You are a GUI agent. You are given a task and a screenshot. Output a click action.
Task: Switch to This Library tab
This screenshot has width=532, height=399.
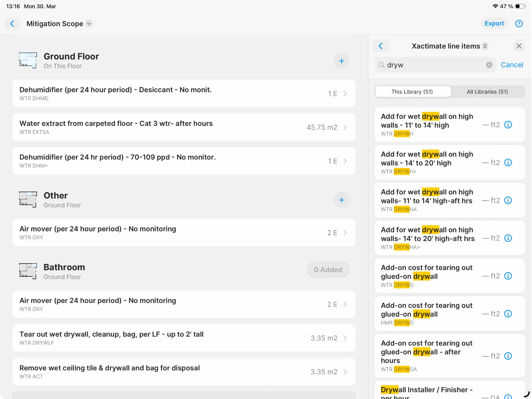coord(412,92)
